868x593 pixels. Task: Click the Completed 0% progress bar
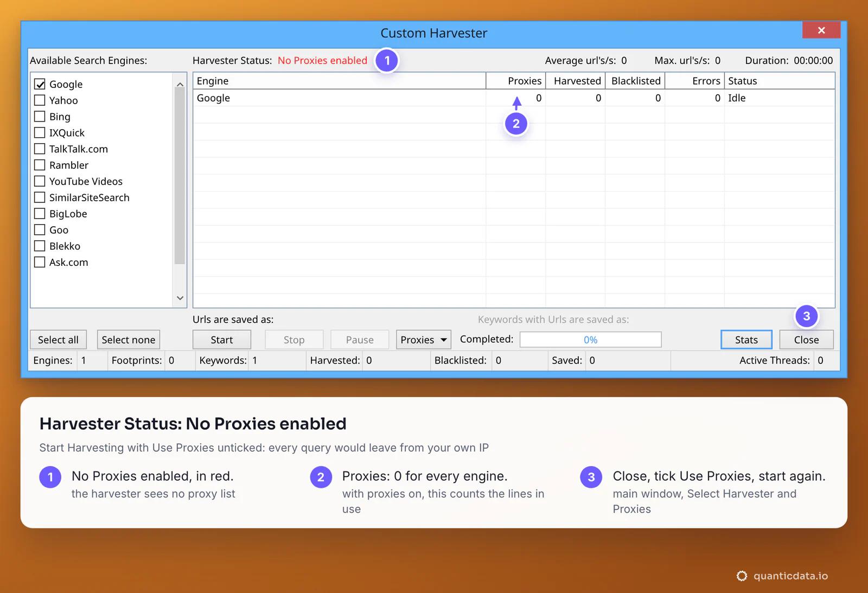pos(591,340)
